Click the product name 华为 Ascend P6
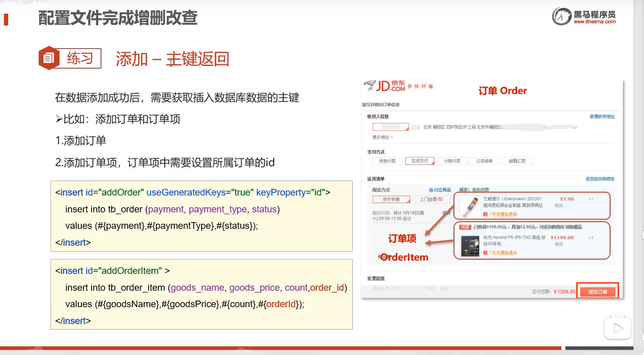 (514, 237)
